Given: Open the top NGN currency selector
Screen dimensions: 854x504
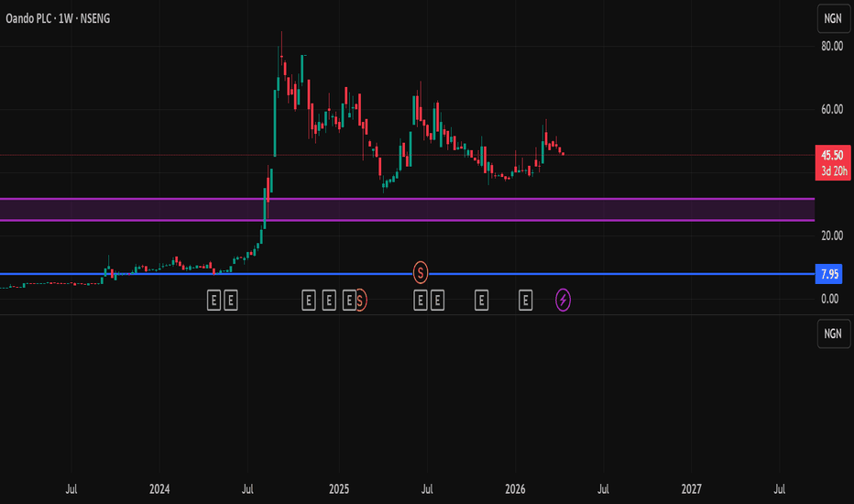Looking at the screenshot, I should pos(833,18).
